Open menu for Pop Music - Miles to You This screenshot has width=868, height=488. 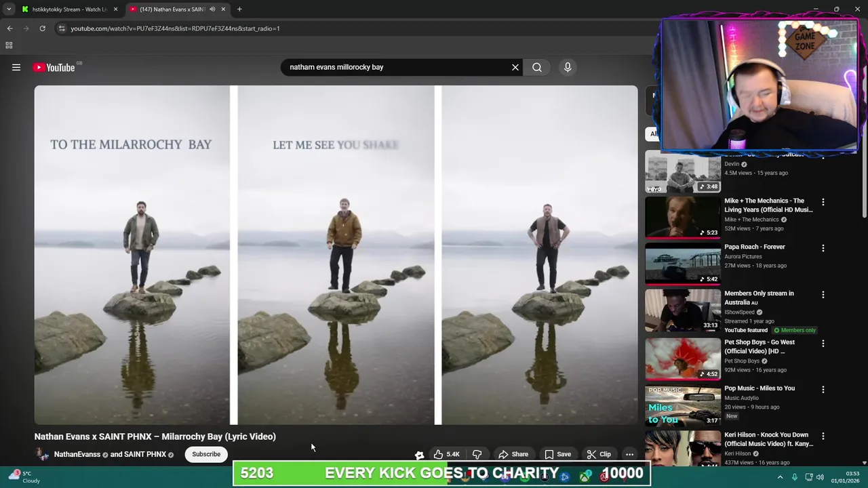pos(823,390)
